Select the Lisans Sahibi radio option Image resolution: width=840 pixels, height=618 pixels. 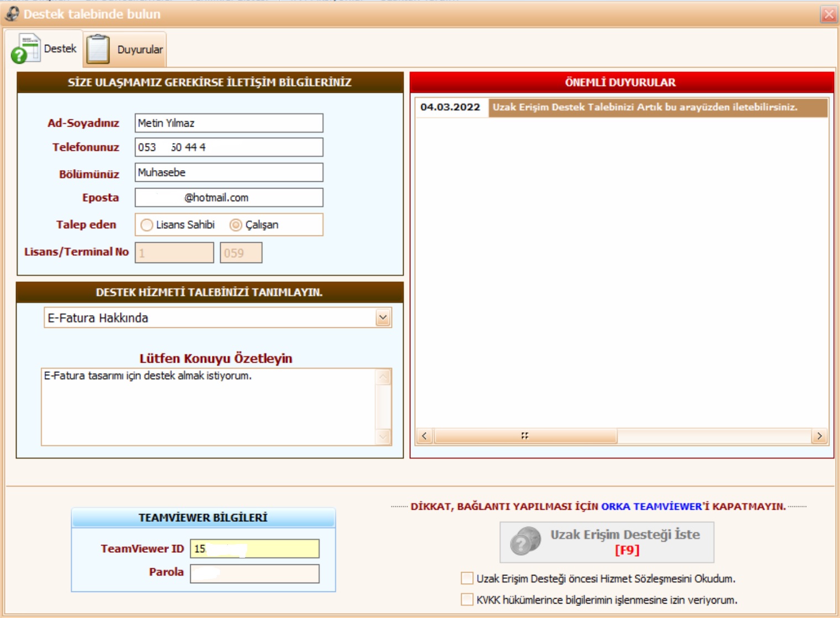(x=147, y=225)
